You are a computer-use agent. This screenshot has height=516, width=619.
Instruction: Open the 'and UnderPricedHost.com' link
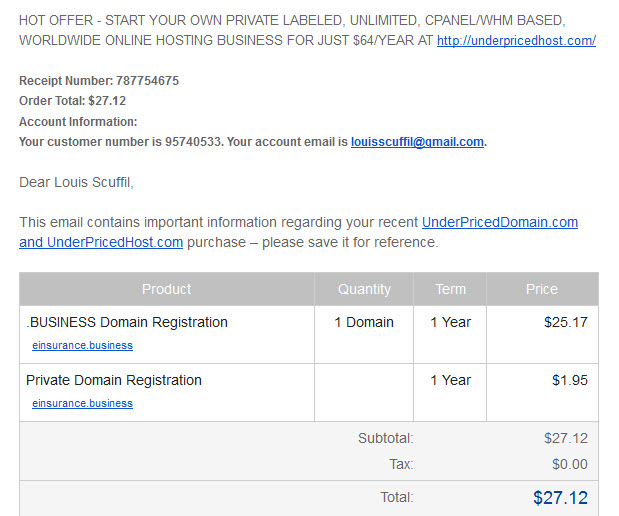click(x=101, y=242)
